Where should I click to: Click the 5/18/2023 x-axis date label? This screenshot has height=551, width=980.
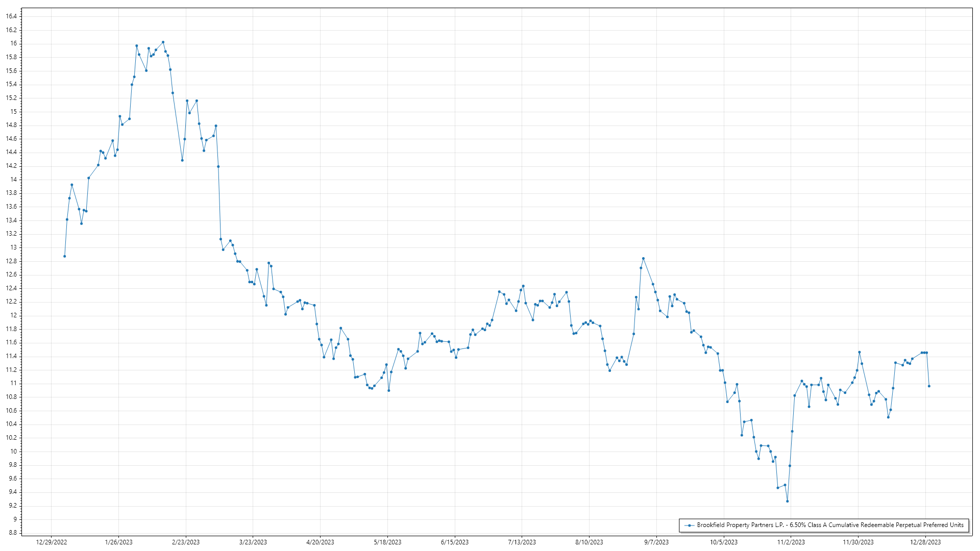tap(387, 542)
